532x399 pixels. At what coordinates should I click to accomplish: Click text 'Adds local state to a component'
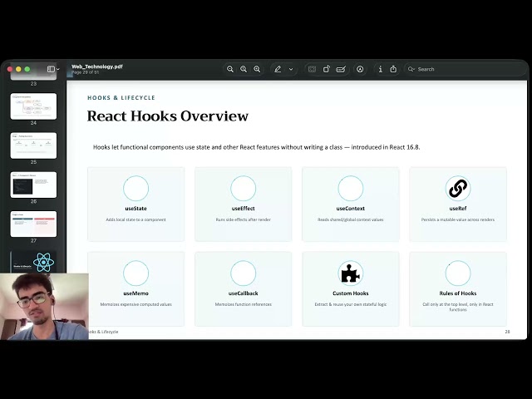[x=135, y=219]
